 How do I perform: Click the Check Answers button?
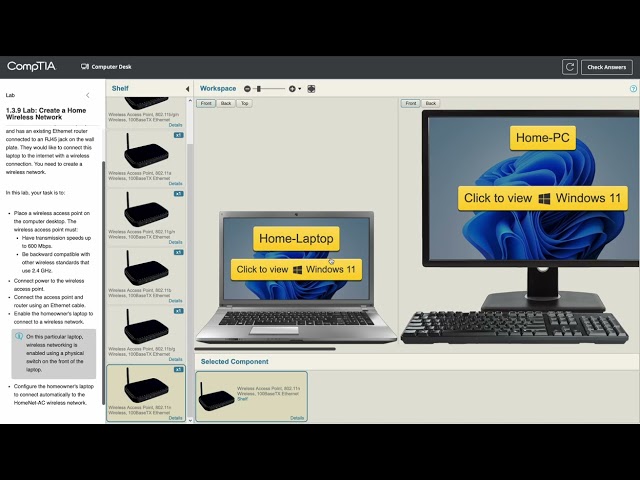pos(607,67)
